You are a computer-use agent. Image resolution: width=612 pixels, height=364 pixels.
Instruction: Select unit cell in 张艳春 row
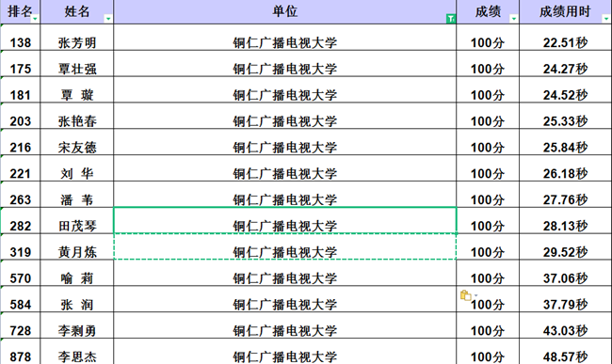(285, 116)
